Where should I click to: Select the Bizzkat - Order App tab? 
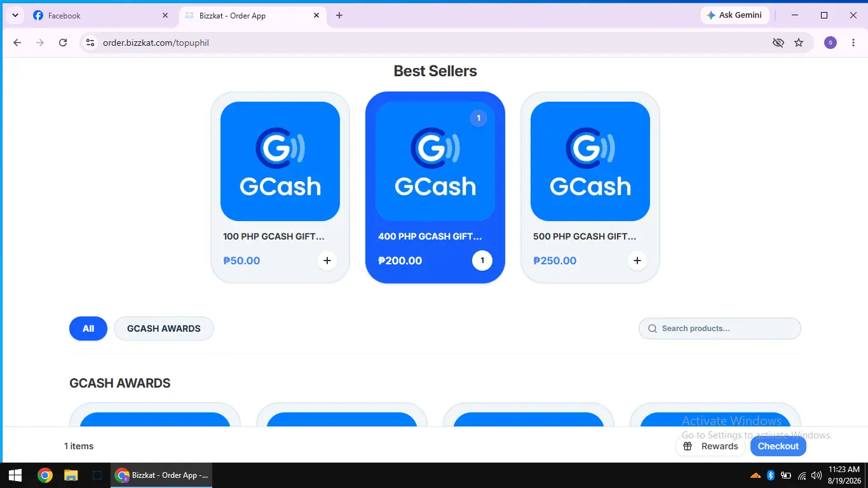pos(253,15)
